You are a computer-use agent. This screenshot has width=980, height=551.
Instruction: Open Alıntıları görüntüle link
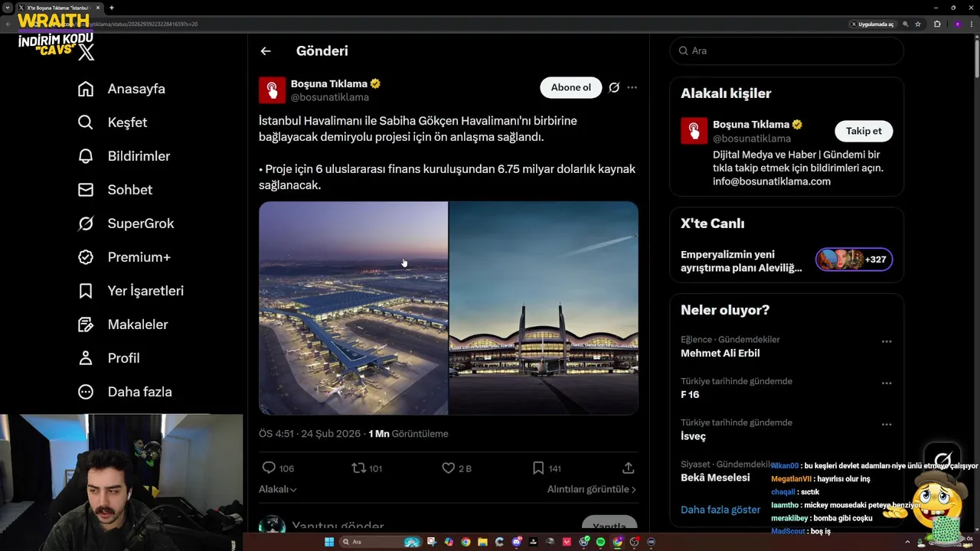(x=591, y=489)
